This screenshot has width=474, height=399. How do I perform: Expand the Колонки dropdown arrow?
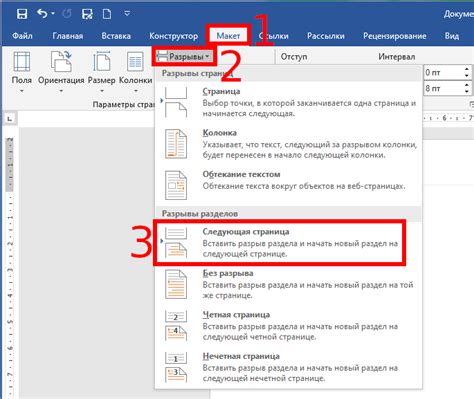(x=135, y=91)
